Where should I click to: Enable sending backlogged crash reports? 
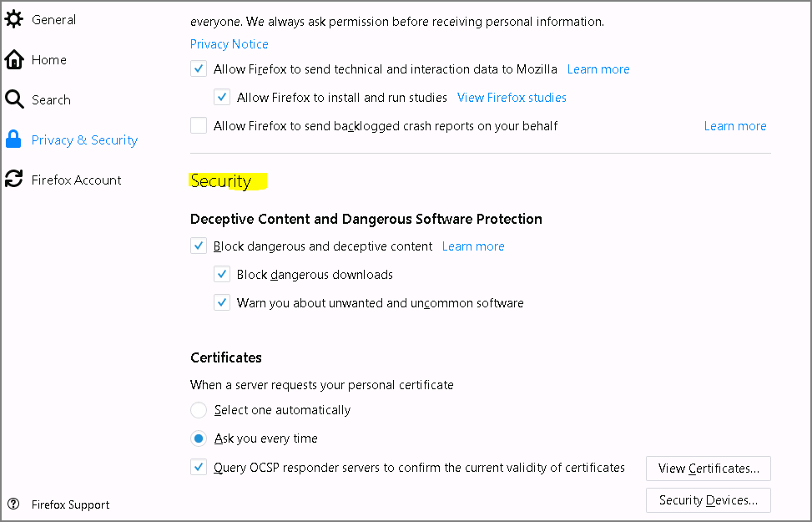(199, 125)
